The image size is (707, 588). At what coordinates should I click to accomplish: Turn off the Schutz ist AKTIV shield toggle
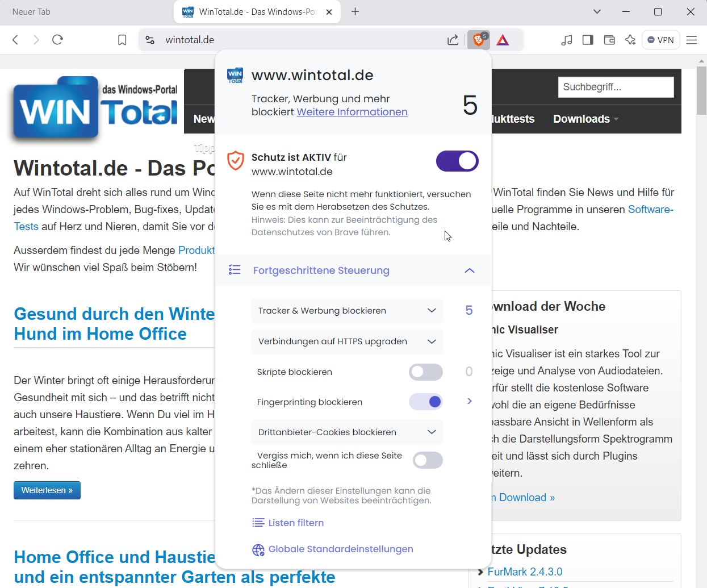457,161
